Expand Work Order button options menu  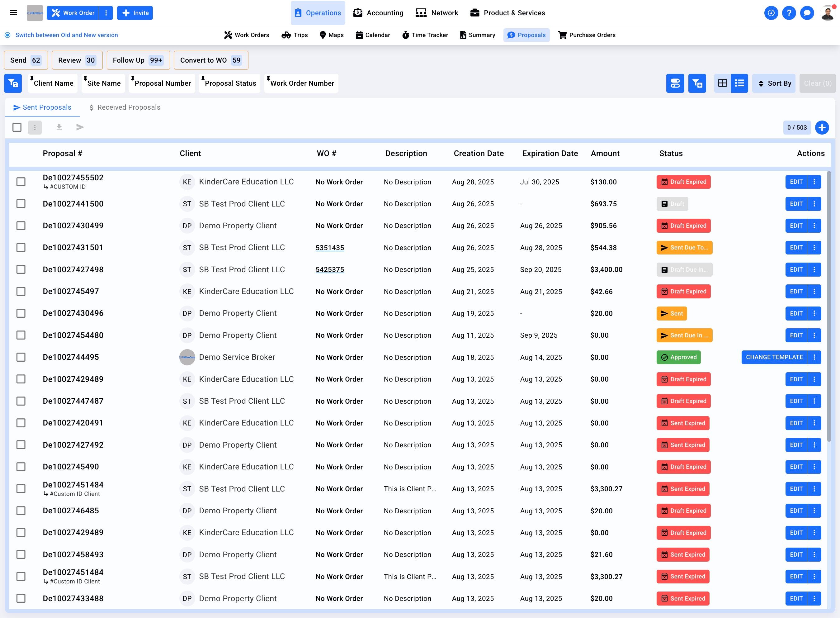click(x=106, y=13)
